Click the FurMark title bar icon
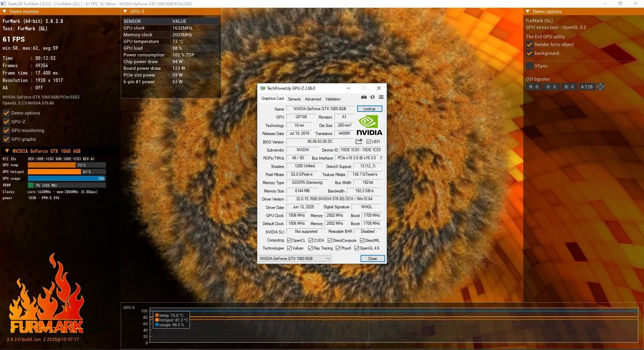This screenshot has height=350, width=644. (x=3, y=4)
